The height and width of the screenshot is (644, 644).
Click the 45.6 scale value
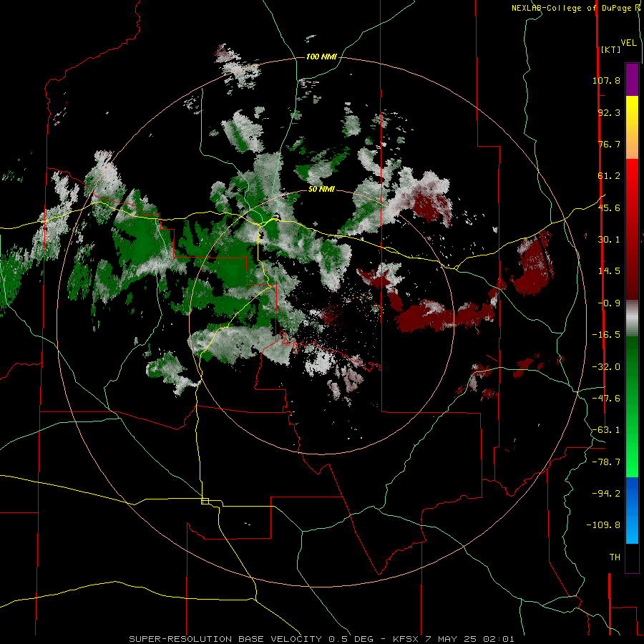click(609, 208)
